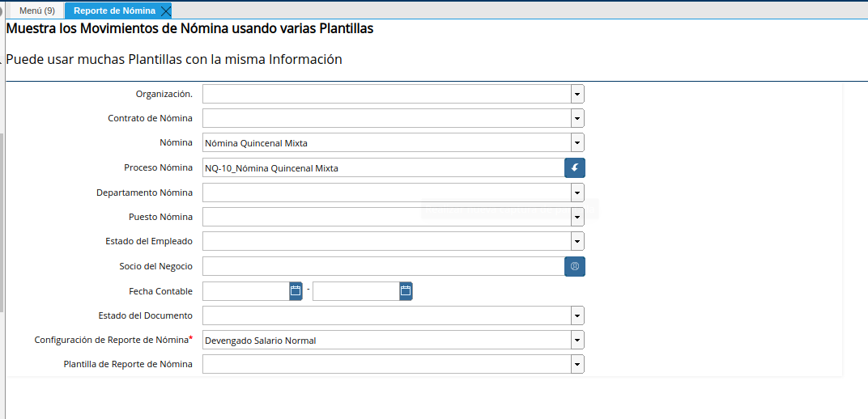Expand the Puesto Nómina dropdown arrow

(577, 217)
